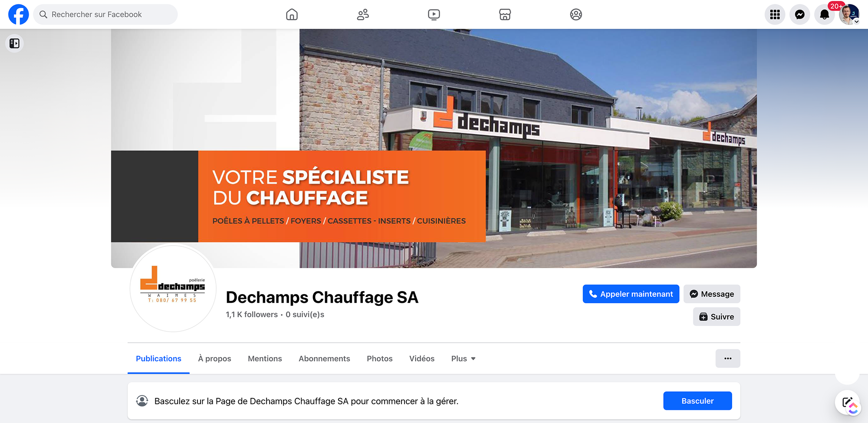Focus the Rechercher sur Facebook field
The width and height of the screenshot is (868, 423).
tap(105, 14)
